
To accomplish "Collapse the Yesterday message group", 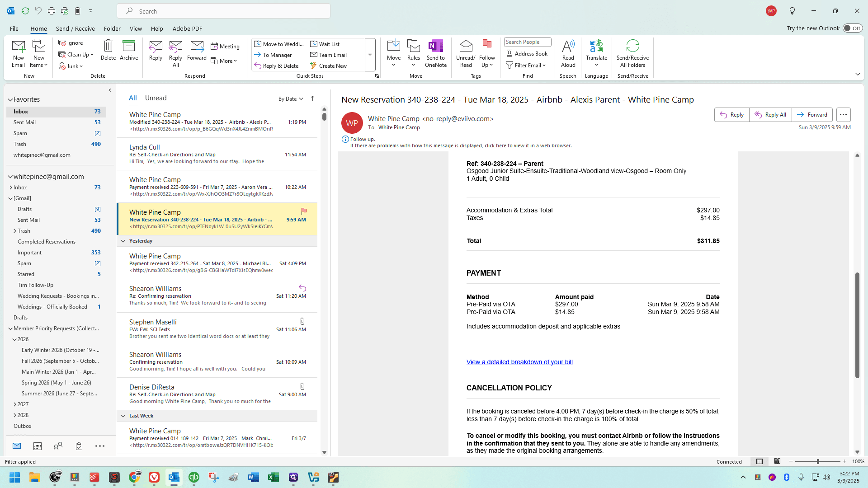I will click(123, 241).
